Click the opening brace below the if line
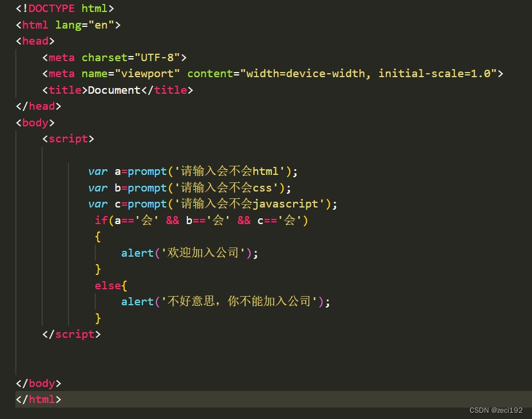Screen dimensions: 532x419 (98, 237)
